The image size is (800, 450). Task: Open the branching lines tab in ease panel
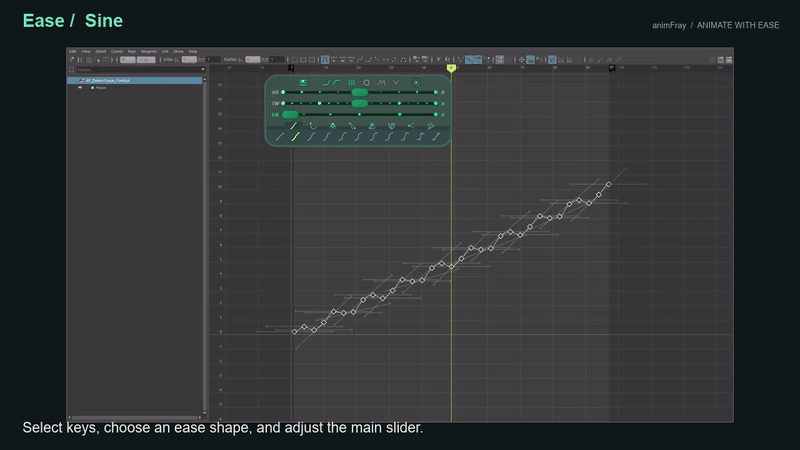tap(411, 126)
